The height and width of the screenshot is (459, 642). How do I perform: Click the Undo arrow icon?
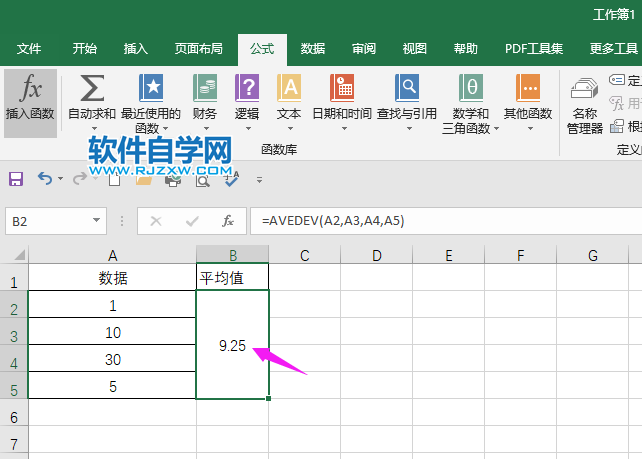[45, 179]
